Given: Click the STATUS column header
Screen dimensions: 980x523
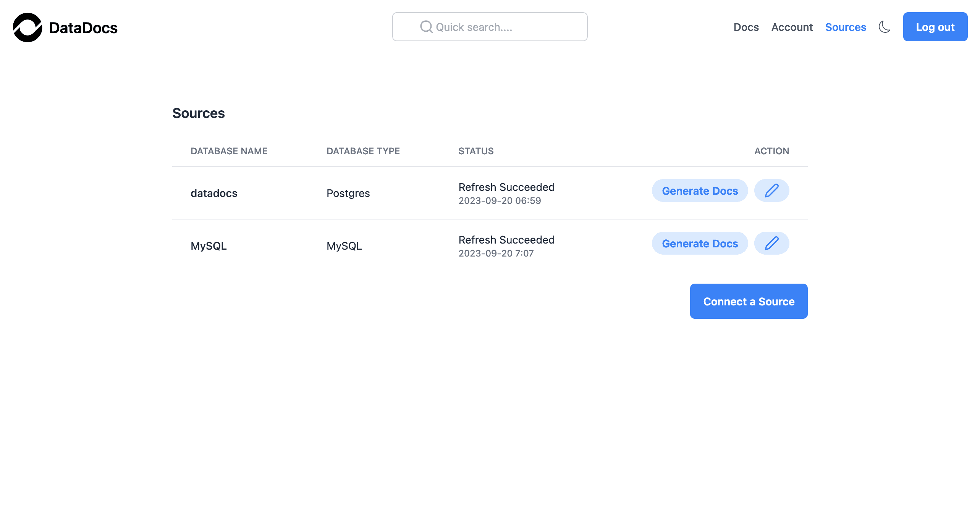Looking at the screenshot, I should (476, 151).
